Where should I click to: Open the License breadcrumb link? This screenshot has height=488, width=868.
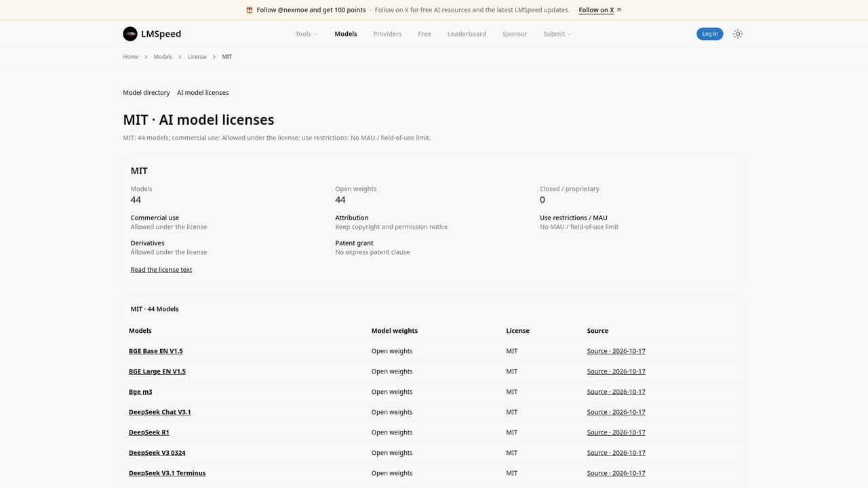point(197,57)
